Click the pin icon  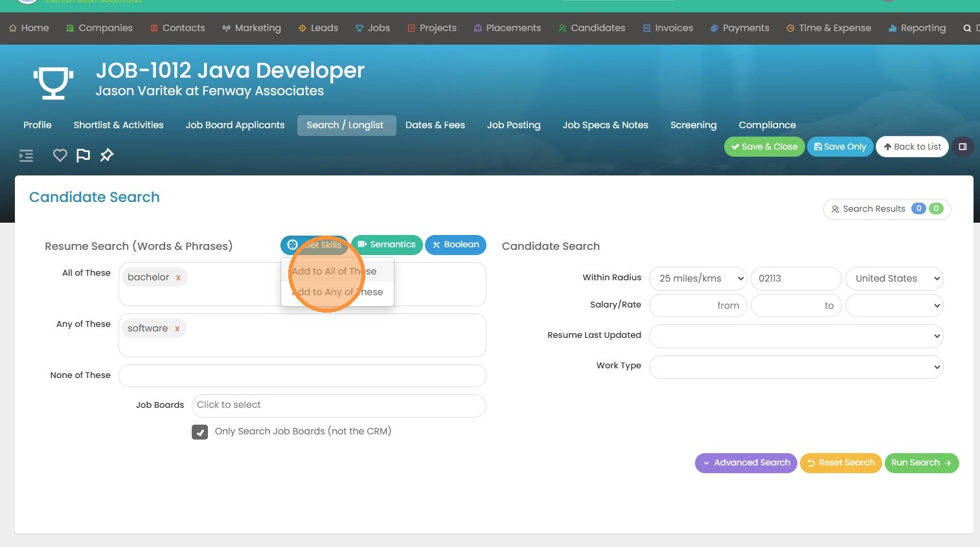107,155
